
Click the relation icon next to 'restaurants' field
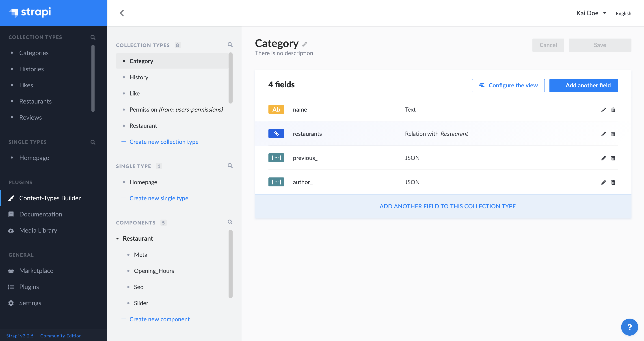tap(277, 134)
